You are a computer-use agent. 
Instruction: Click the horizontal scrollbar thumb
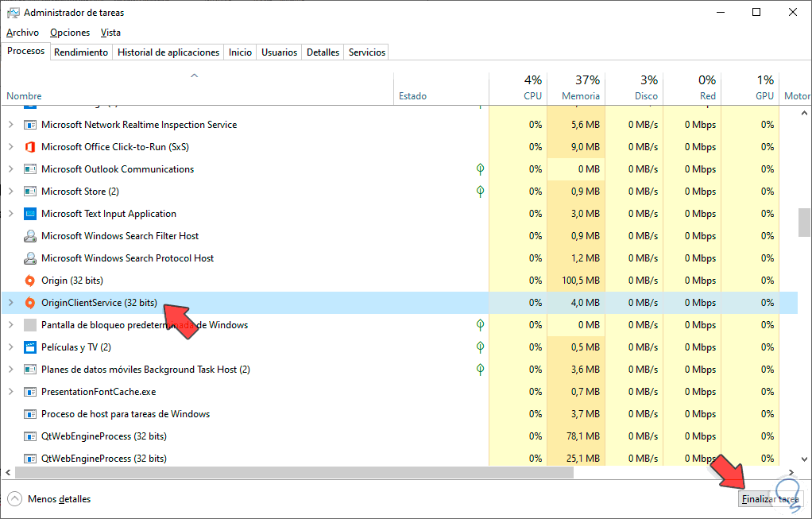294,473
